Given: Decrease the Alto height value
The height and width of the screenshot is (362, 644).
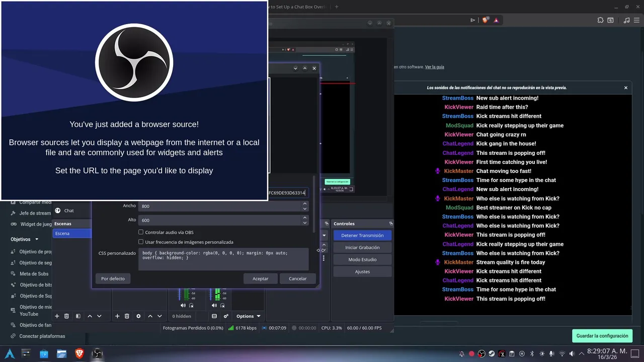Looking at the screenshot, I should [304, 222].
